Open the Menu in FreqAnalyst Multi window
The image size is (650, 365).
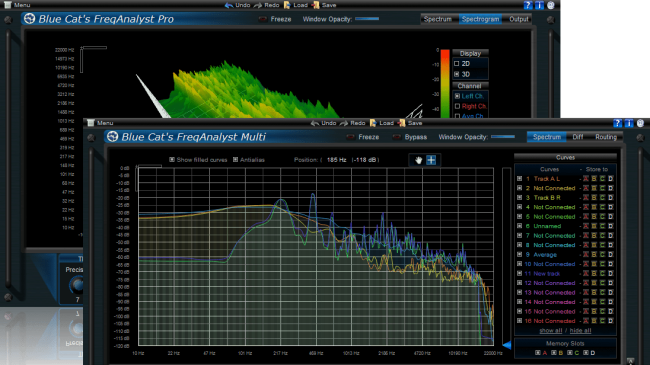coord(100,123)
